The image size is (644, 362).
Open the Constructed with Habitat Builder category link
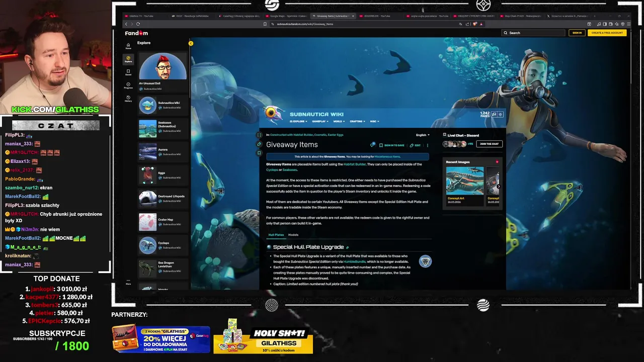[291, 135]
